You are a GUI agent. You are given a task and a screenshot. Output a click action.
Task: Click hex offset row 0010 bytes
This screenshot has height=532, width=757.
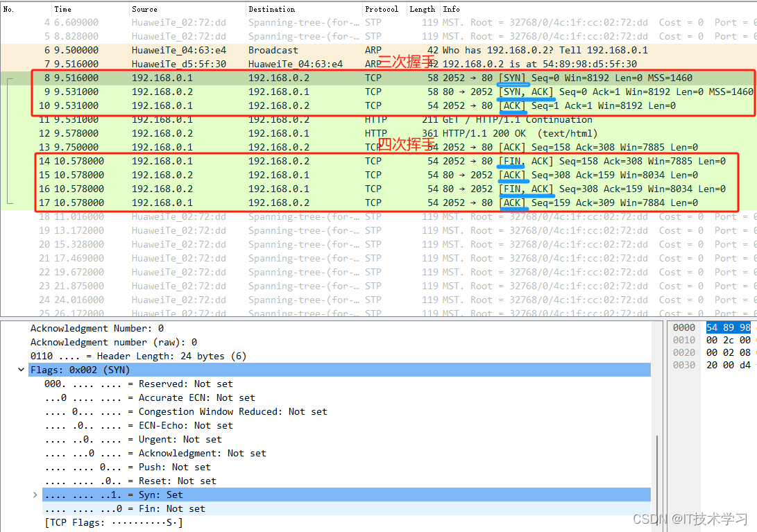[729, 341]
